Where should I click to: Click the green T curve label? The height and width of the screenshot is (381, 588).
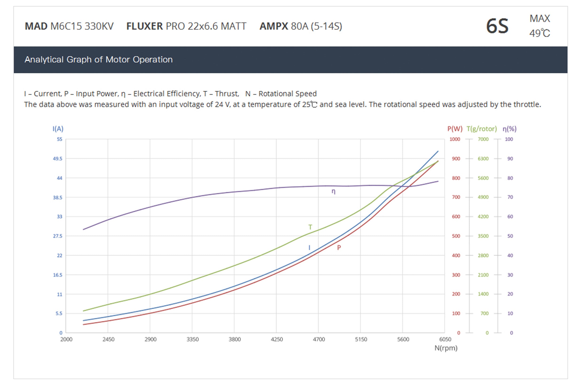[x=310, y=227]
